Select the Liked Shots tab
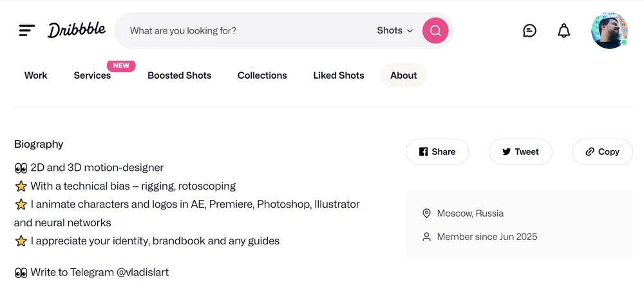Screen dimensions: 644x287 pyautogui.click(x=339, y=75)
